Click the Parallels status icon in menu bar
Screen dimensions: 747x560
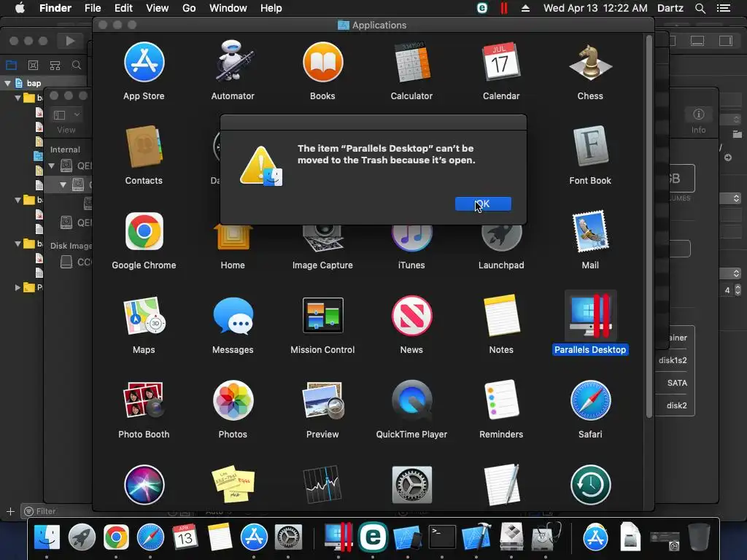point(504,8)
